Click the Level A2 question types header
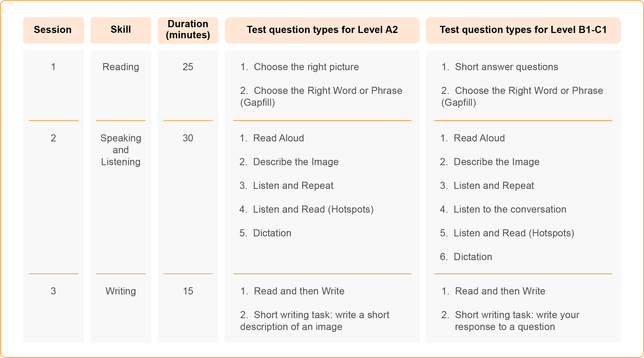 322,30
